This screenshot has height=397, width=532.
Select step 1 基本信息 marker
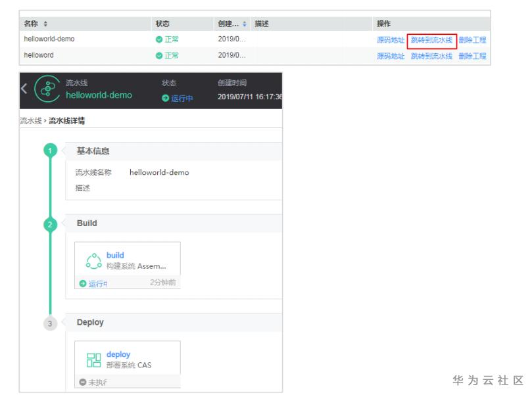(50, 151)
